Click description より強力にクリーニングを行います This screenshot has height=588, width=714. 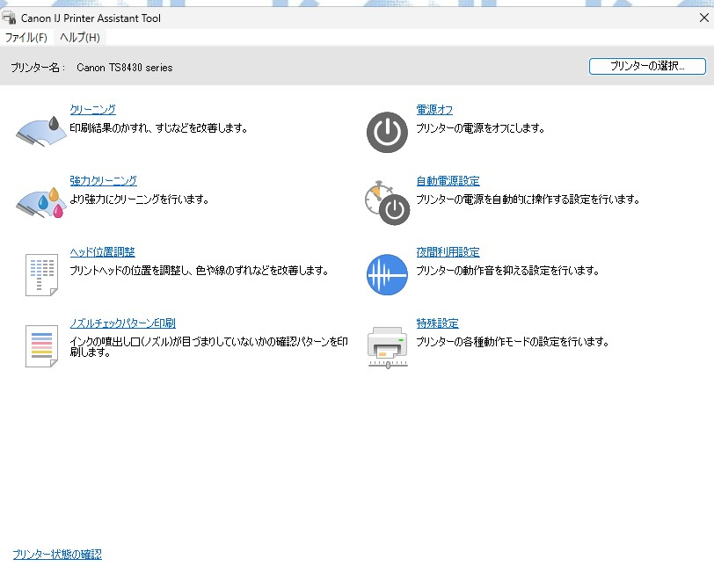click(139, 199)
